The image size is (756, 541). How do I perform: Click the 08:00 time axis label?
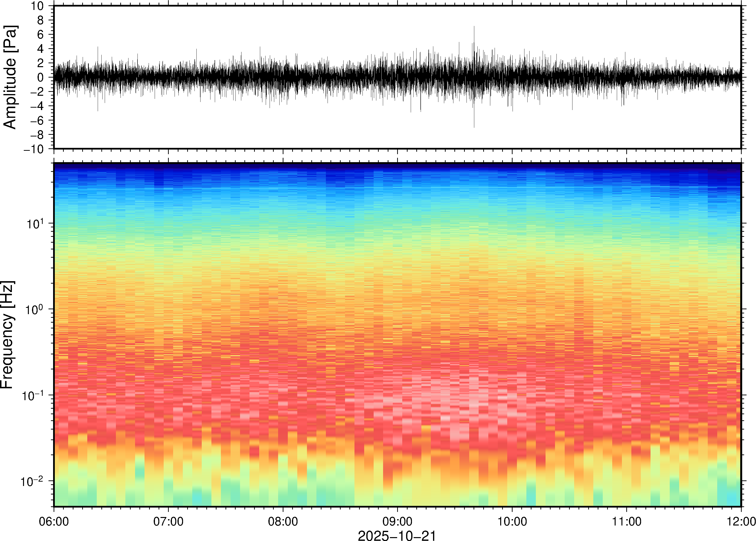click(283, 521)
